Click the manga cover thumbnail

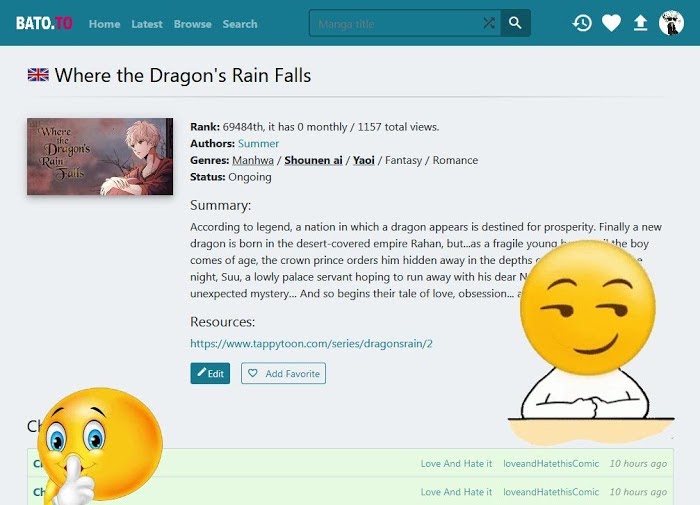[100, 156]
